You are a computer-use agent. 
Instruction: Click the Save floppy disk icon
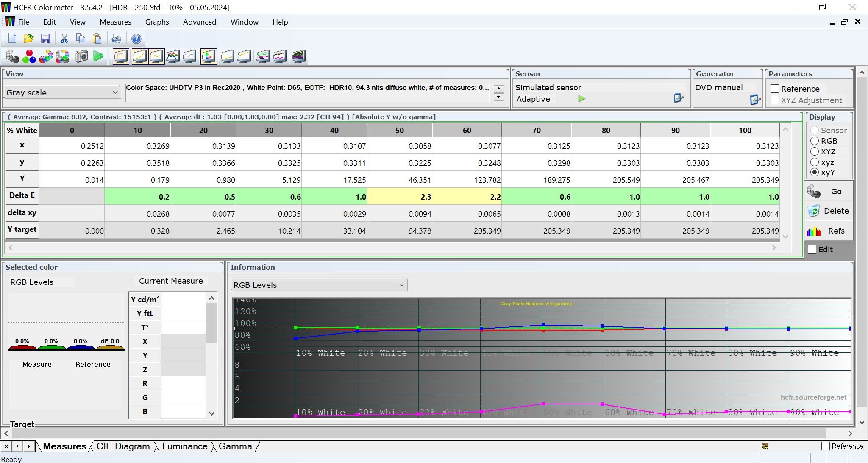(x=45, y=39)
